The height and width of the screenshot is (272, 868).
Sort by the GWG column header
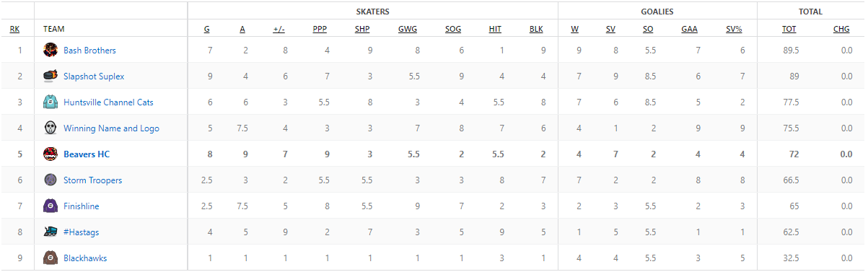click(407, 30)
